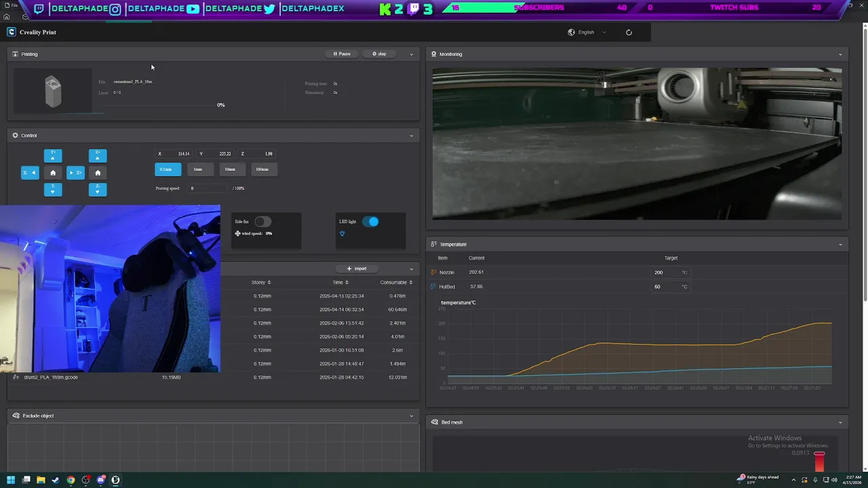This screenshot has width=868, height=488.
Task: Sort files by Time column
Action: (x=340, y=283)
